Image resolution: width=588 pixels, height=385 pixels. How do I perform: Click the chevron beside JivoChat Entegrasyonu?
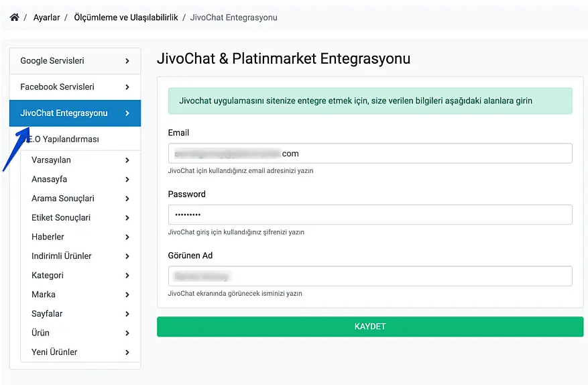pyautogui.click(x=127, y=113)
